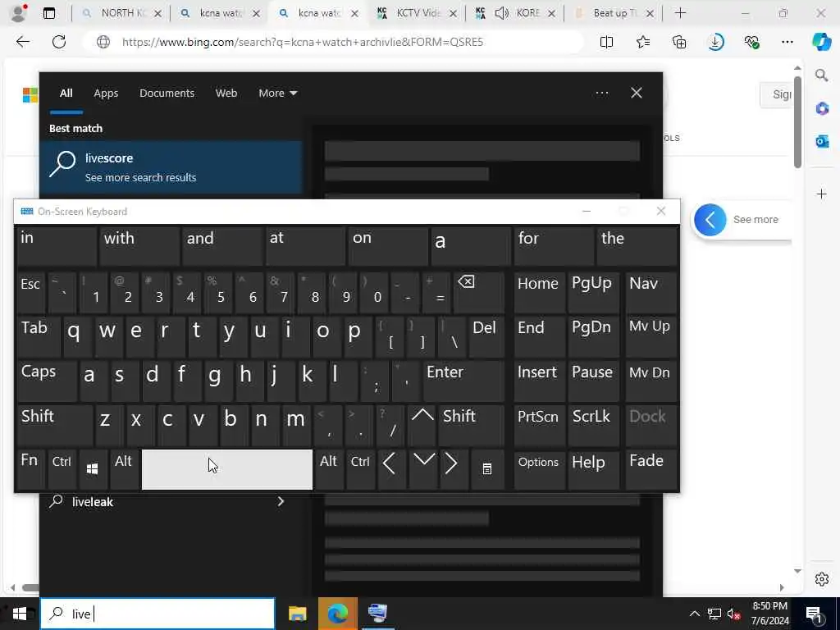Image resolution: width=840 pixels, height=630 pixels.
Task: Click the taskbar search input box
Action: (158, 614)
